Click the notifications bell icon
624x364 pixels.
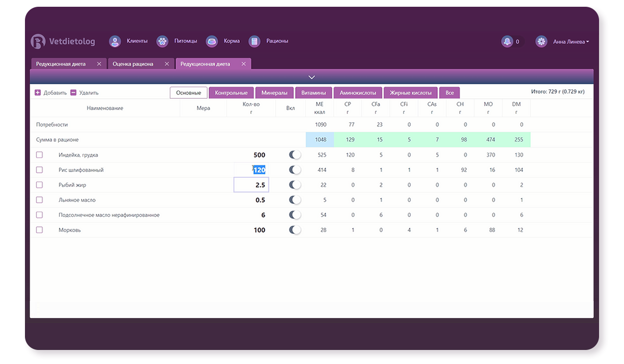[507, 42]
